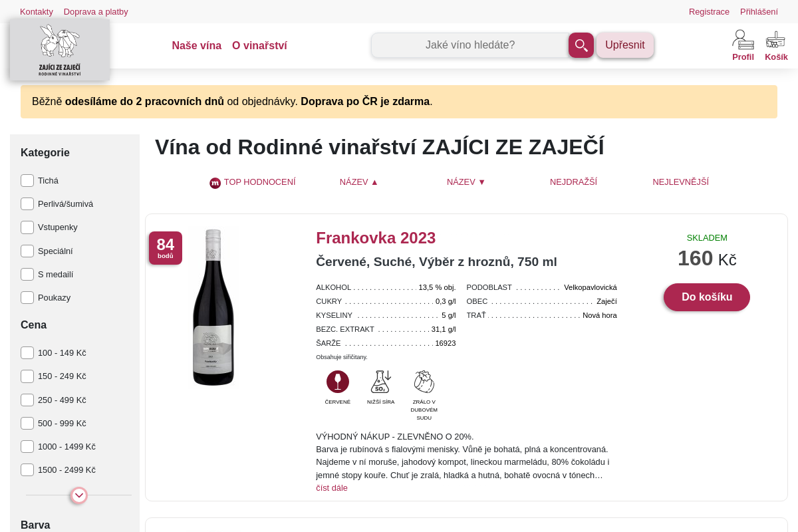Check the Tichá category checkbox
The width and height of the screenshot is (798, 532).
tap(27, 181)
